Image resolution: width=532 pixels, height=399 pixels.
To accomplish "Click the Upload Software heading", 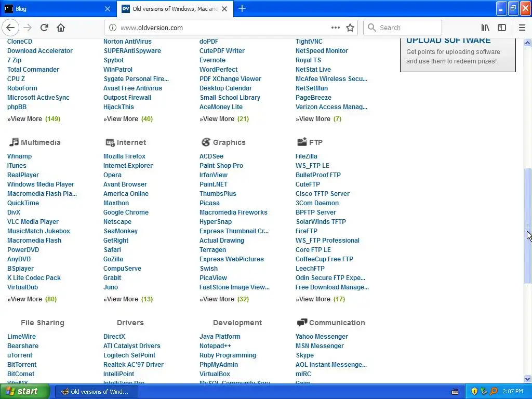I will coord(448,41).
